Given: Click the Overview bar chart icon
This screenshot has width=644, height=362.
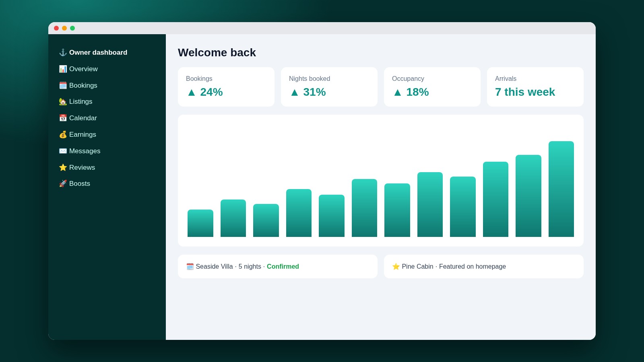Looking at the screenshot, I should point(63,69).
